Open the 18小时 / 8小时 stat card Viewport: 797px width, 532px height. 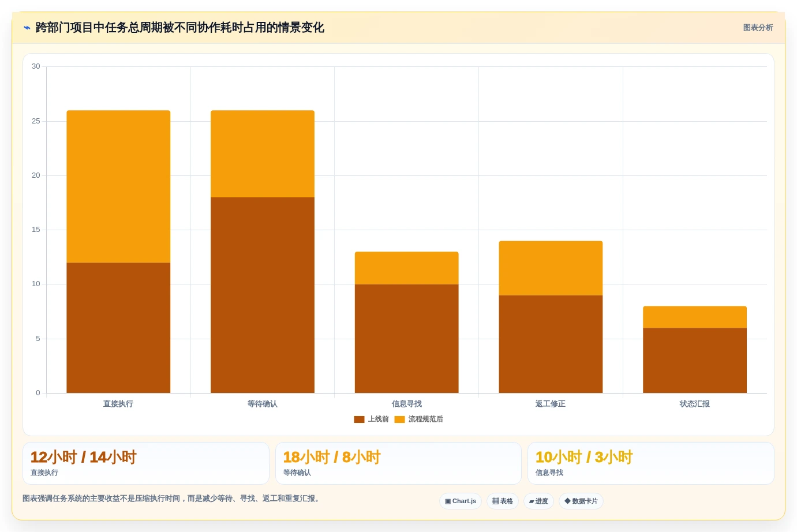point(398,463)
